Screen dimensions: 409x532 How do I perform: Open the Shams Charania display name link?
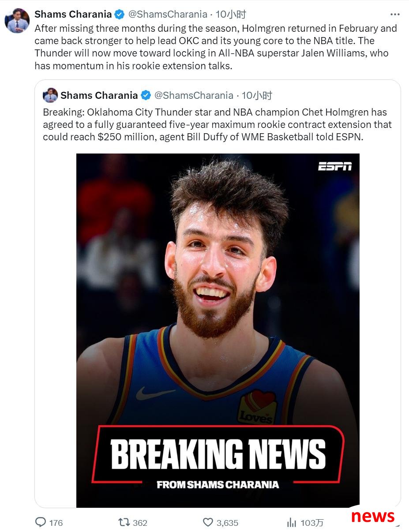pos(73,15)
